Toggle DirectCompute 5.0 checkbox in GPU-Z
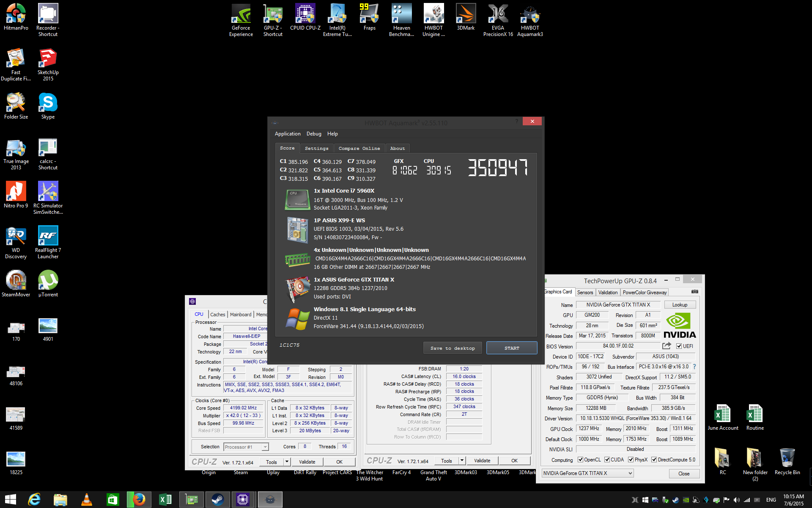The image size is (812, 508). tap(654, 460)
